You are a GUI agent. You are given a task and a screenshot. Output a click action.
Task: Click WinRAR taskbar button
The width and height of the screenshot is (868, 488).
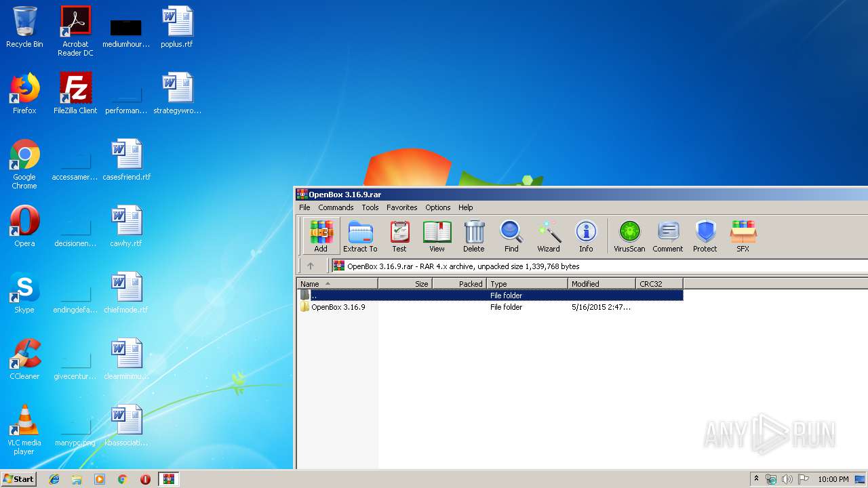(x=168, y=479)
